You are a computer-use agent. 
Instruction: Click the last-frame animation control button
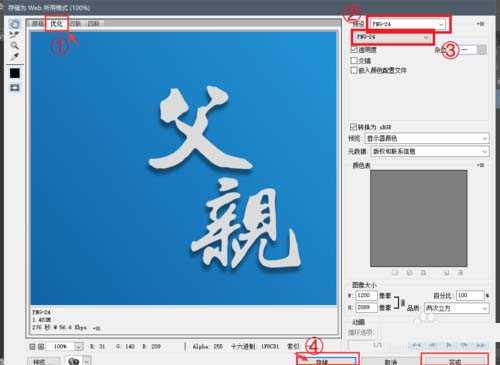[x=480, y=345]
